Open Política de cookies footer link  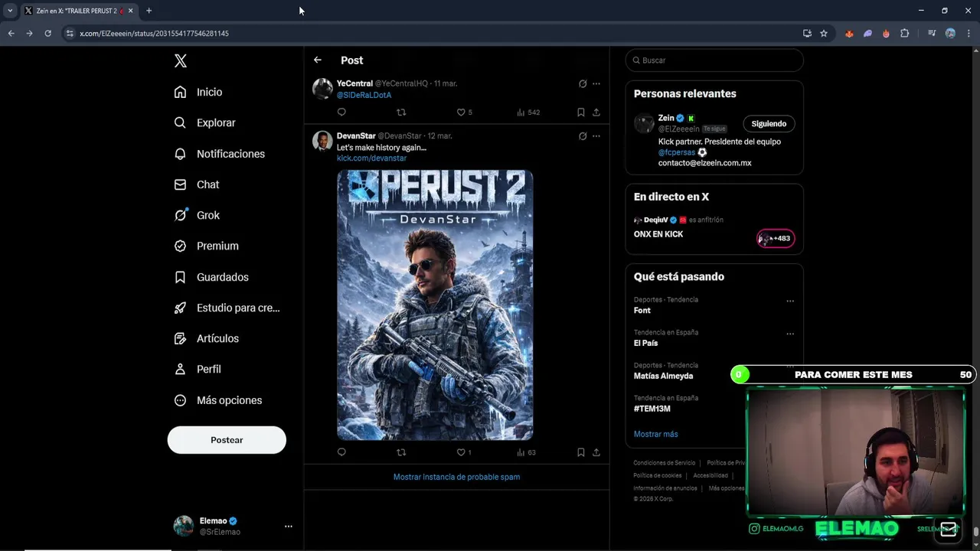coord(657,475)
